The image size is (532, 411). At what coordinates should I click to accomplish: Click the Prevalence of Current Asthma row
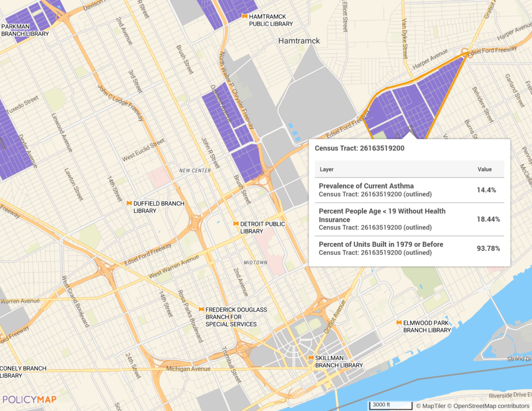click(409, 190)
